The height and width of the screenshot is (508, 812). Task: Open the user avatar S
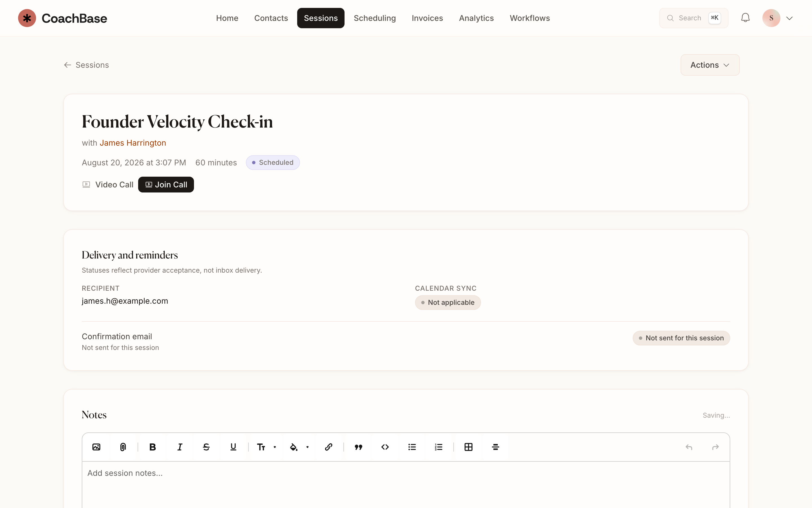[771, 18]
